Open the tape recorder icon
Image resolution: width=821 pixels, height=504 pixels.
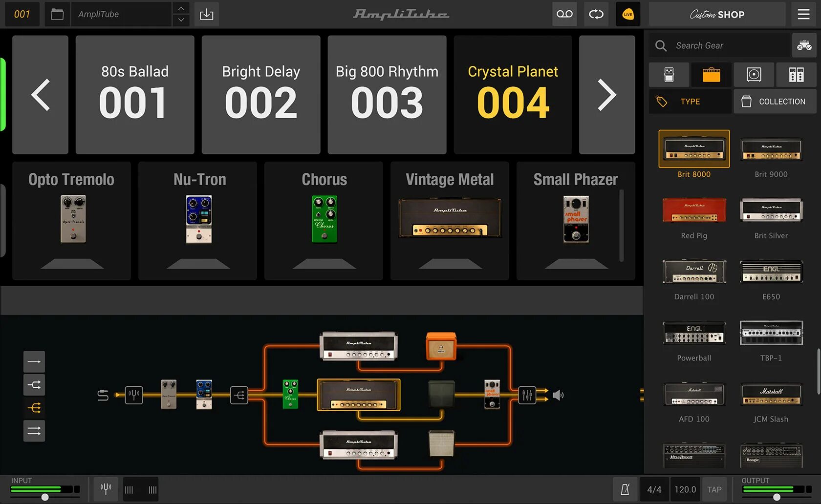pos(564,14)
